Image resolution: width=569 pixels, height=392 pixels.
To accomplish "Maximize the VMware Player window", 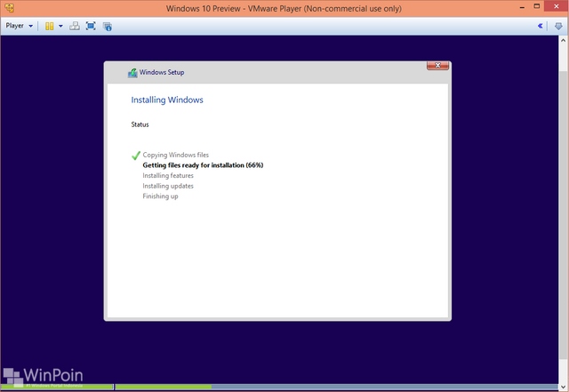I will click(537, 6).
